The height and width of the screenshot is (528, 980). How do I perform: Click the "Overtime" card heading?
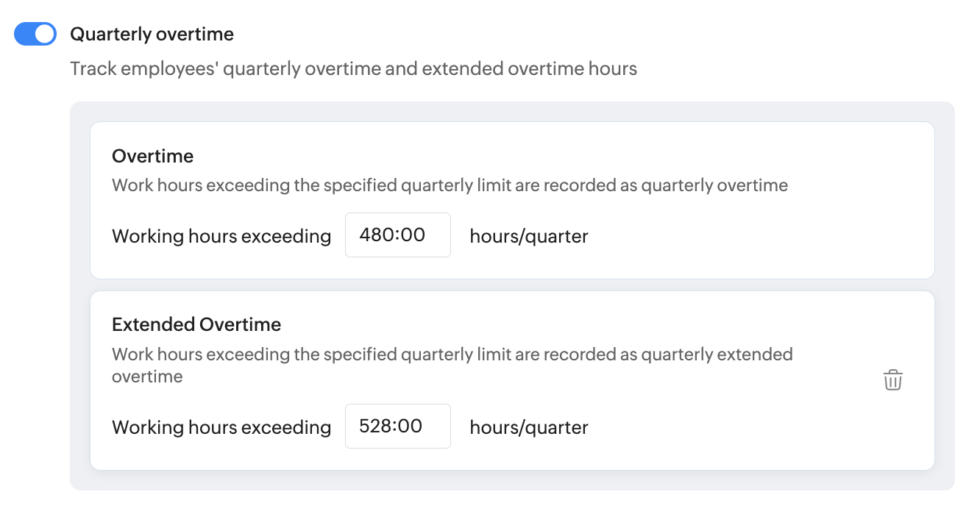pyautogui.click(x=152, y=156)
